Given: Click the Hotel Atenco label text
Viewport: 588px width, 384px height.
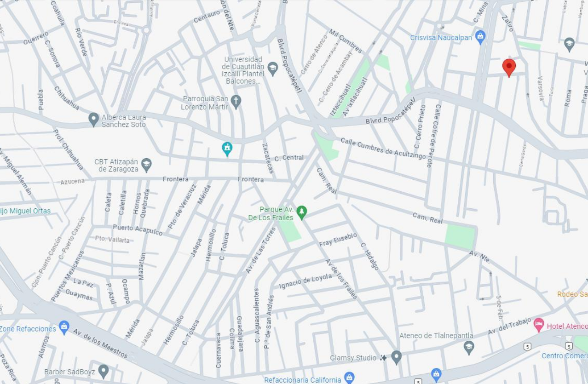Looking at the screenshot, I should coord(567,326).
